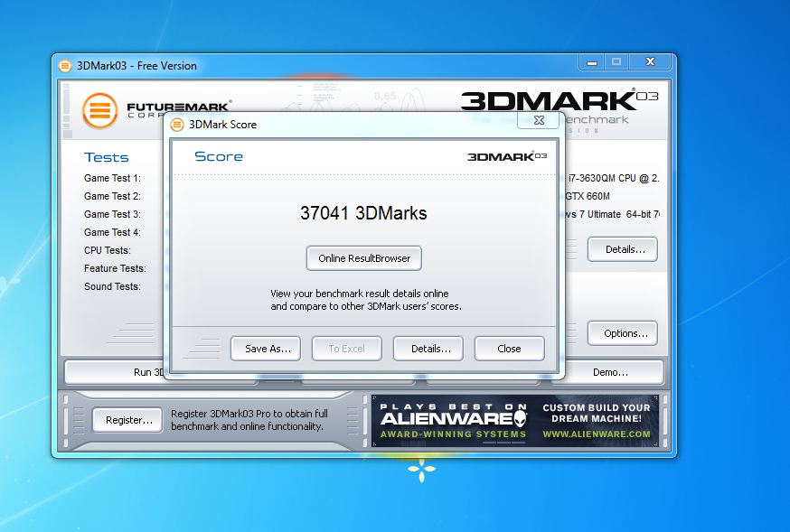Click the 3DMark Score dialog title icon

click(177, 125)
